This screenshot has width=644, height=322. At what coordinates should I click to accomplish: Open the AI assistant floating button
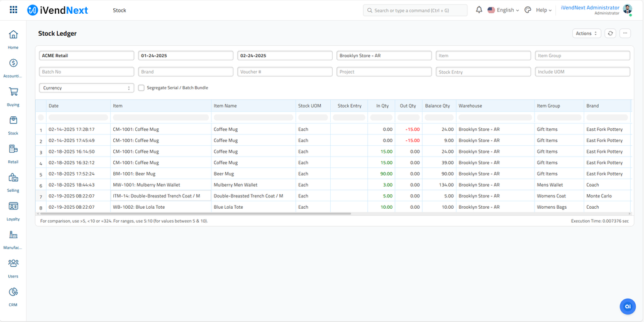coord(627,306)
